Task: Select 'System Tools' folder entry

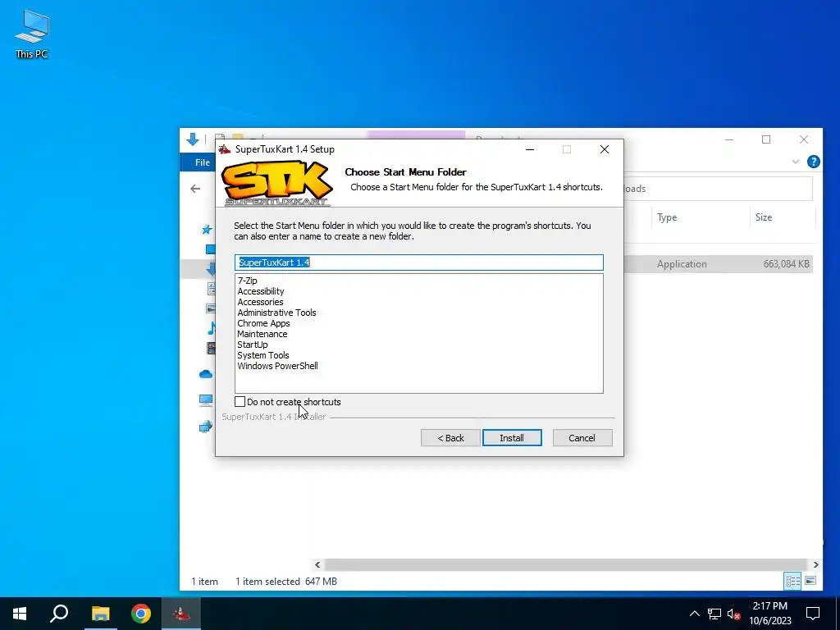Action: coord(263,355)
